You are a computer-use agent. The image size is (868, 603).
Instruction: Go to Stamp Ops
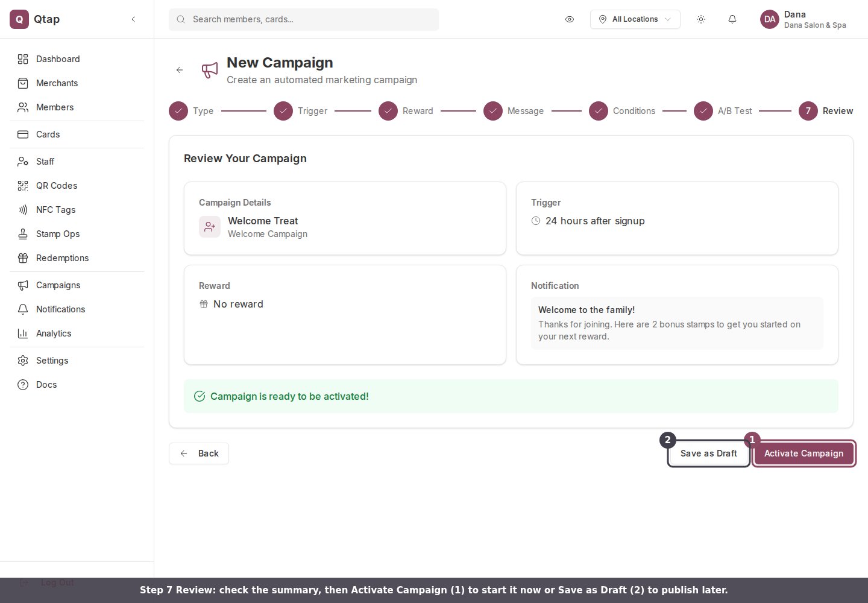[77, 234]
